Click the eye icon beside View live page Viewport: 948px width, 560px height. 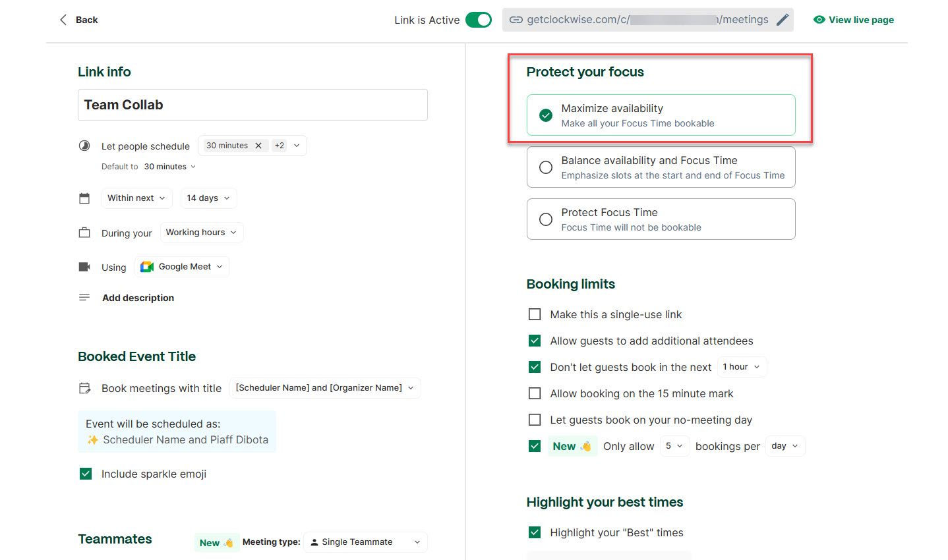pyautogui.click(x=819, y=20)
